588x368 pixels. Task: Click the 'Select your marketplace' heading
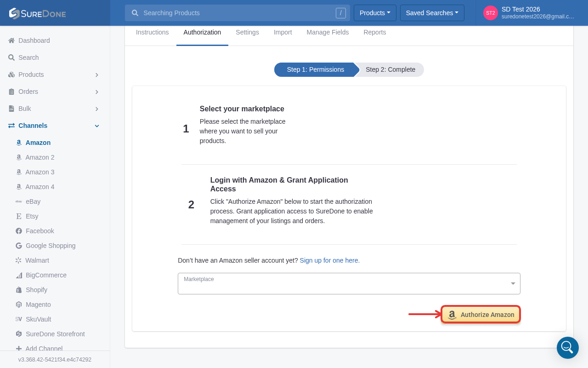click(242, 109)
